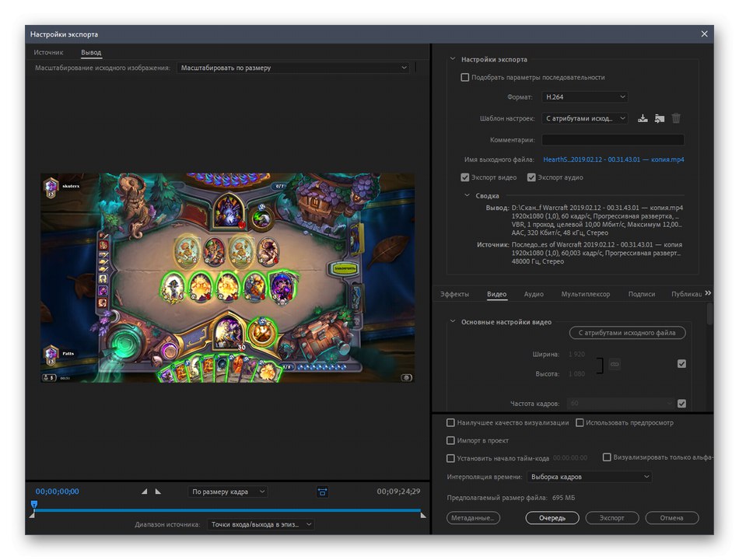This screenshot has width=739, height=560.
Task: Open the output file name link
Action: (x=613, y=159)
